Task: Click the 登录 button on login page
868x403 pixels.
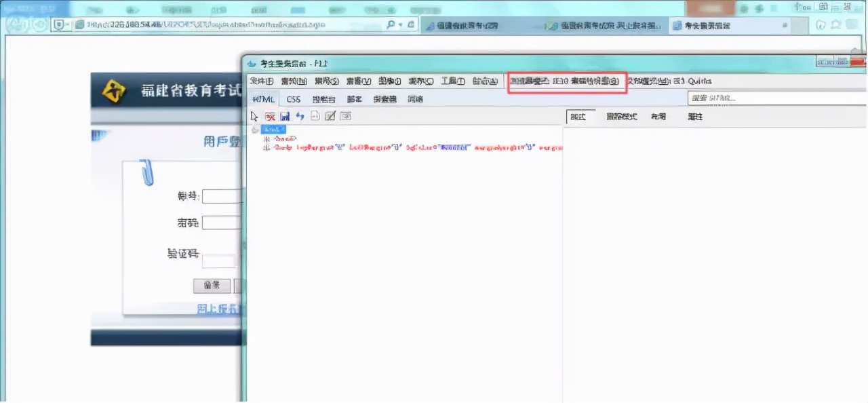Action: tap(212, 286)
